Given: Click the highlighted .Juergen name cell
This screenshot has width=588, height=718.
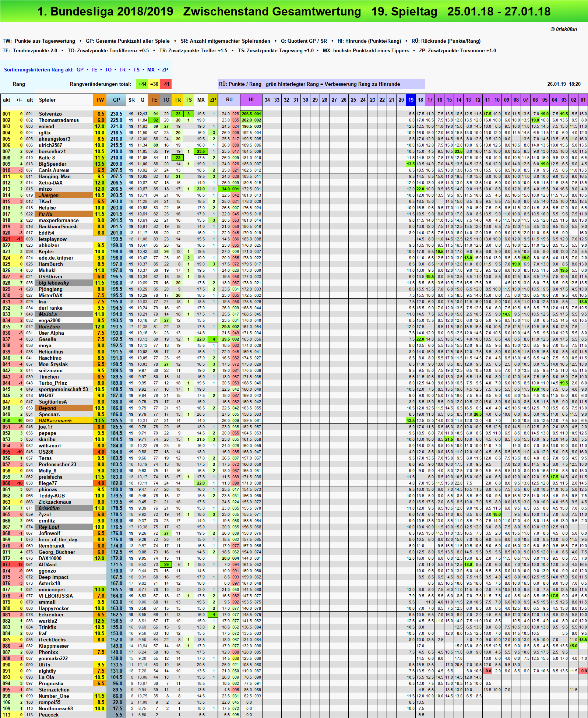Looking at the screenshot, I should pyautogui.click(x=64, y=195).
